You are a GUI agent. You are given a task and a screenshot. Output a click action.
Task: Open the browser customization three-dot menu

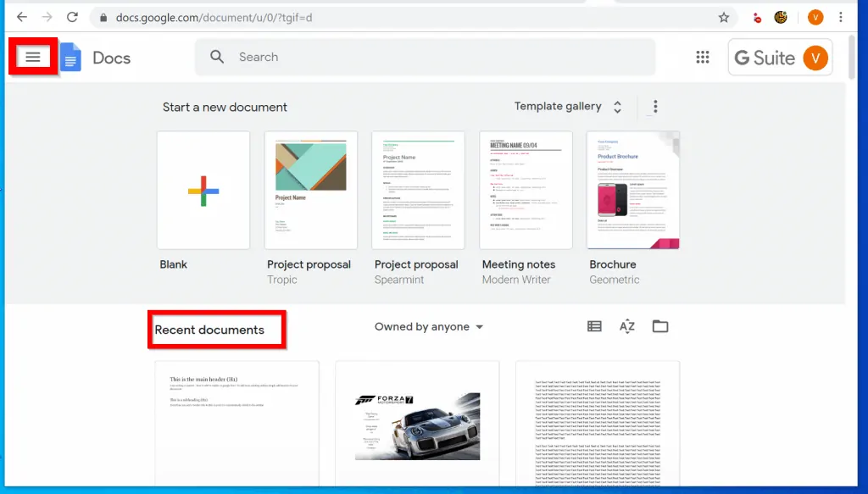[841, 17]
